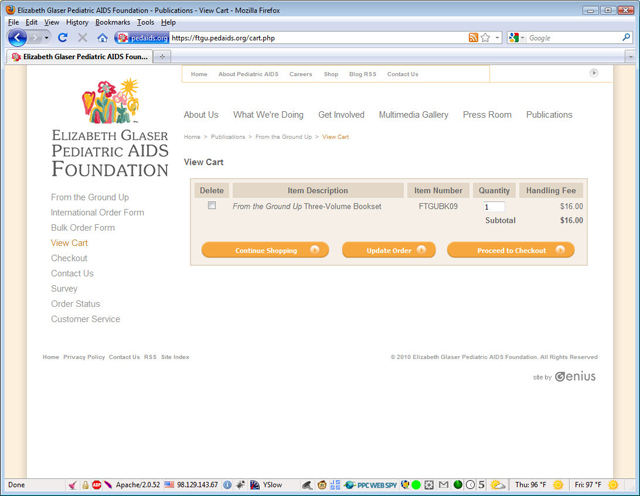640x496 pixels.
Task: Click the Update Order button
Action: coord(389,250)
